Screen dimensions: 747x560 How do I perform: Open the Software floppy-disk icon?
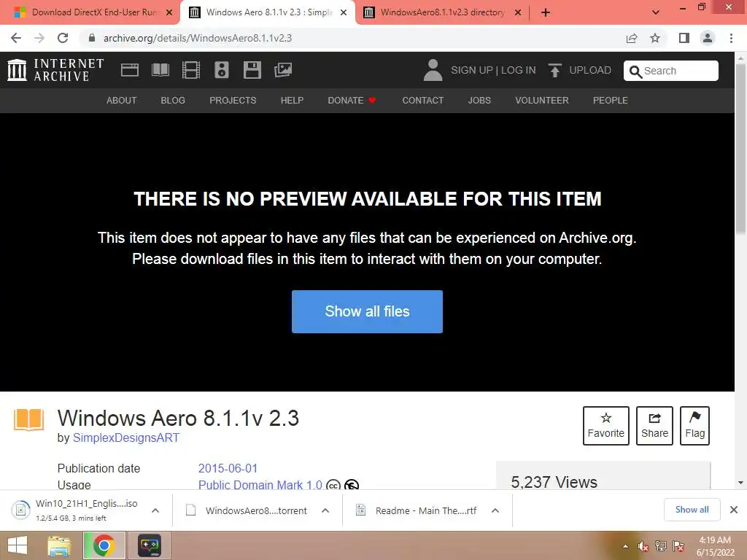click(x=252, y=70)
